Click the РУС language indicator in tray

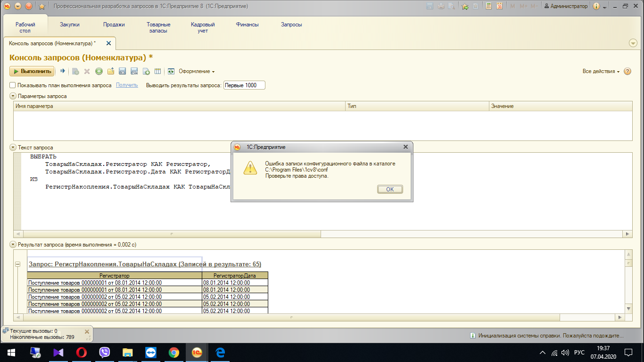point(579,353)
